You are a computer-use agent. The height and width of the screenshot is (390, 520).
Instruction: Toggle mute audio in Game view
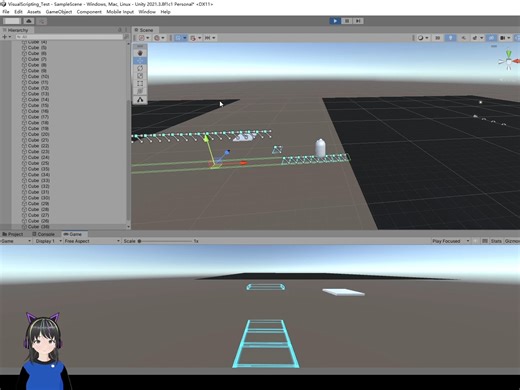(475, 241)
